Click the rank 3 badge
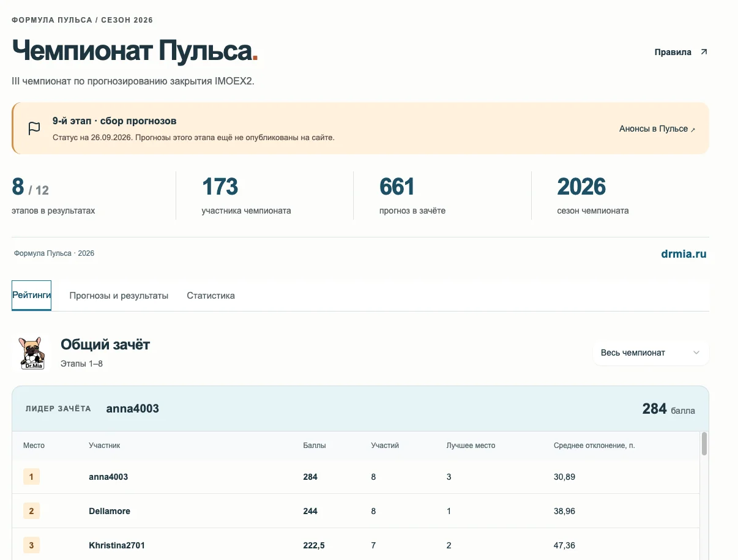This screenshot has width=738, height=560. (x=31, y=545)
